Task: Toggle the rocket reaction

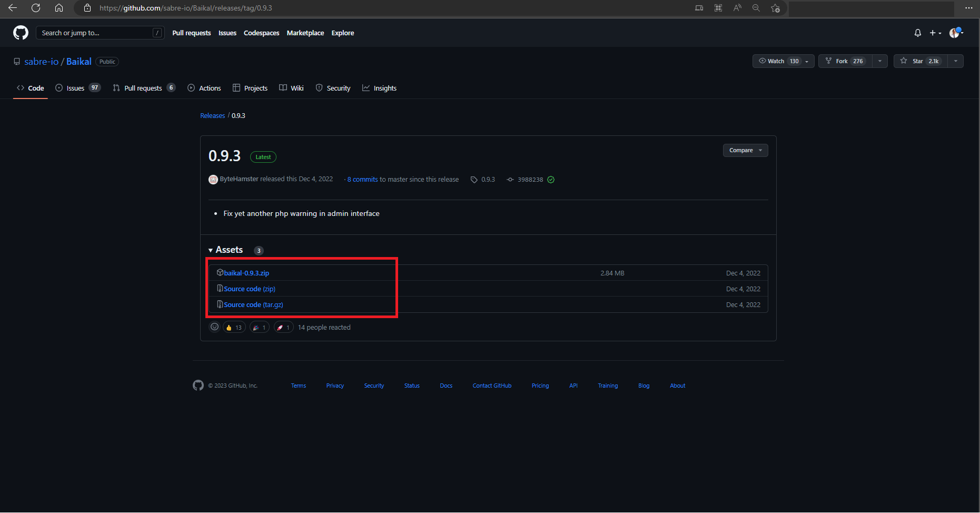Action: point(284,327)
